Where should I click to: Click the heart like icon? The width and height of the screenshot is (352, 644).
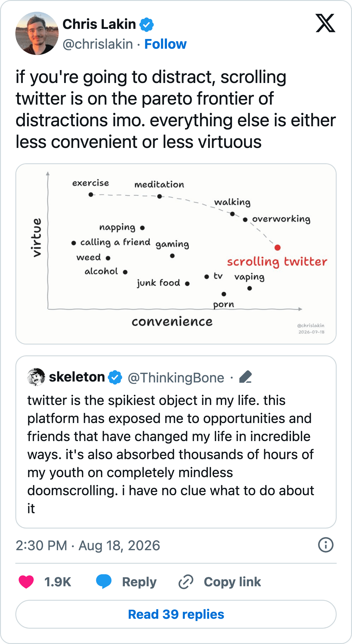(26, 581)
